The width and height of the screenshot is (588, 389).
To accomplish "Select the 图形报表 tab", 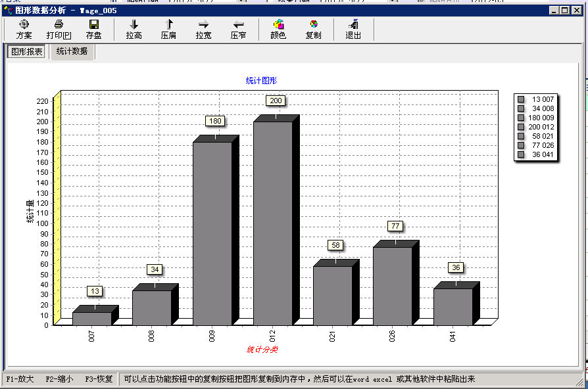I will click(26, 52).
